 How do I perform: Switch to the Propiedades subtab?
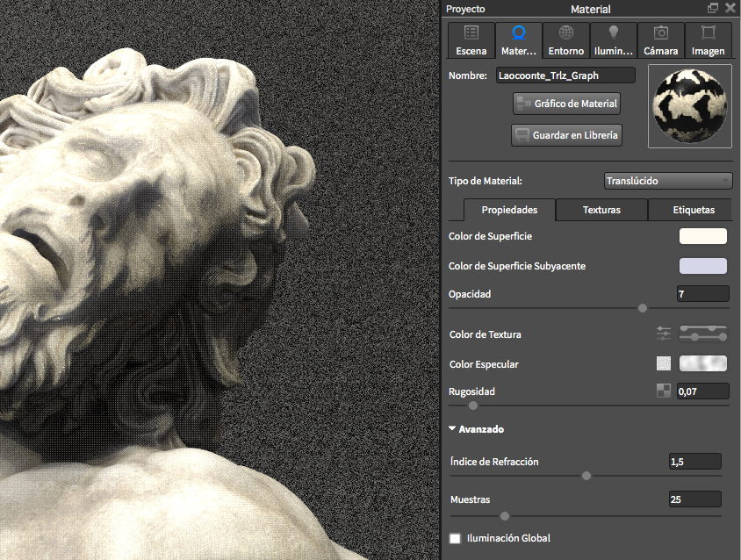click(x=509, y=210)
